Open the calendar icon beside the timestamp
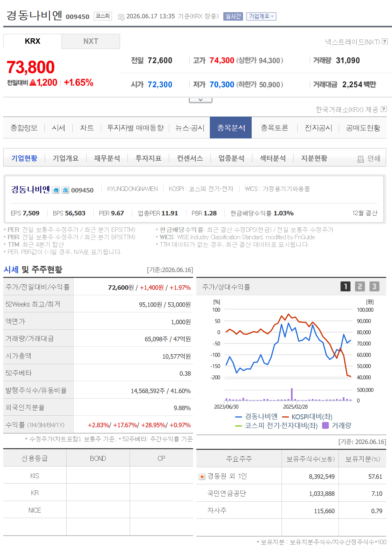Screen dimensions: 392x548 tap(121, 17)
